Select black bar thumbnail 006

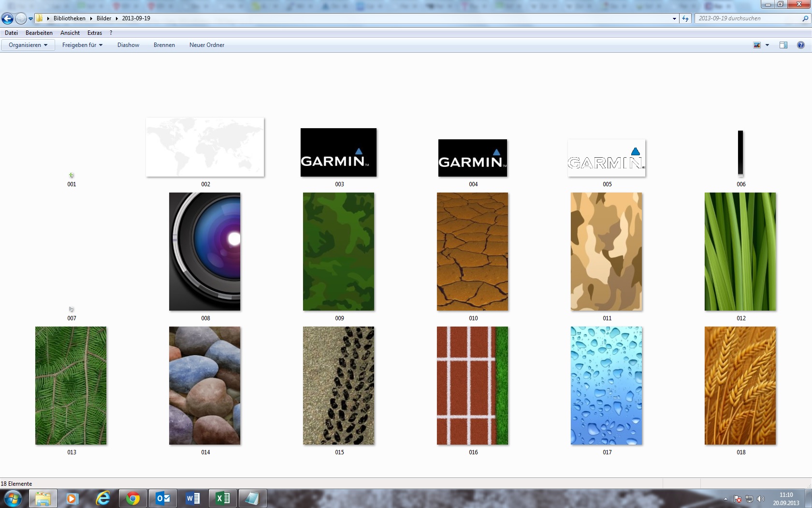tap(740, 152)
